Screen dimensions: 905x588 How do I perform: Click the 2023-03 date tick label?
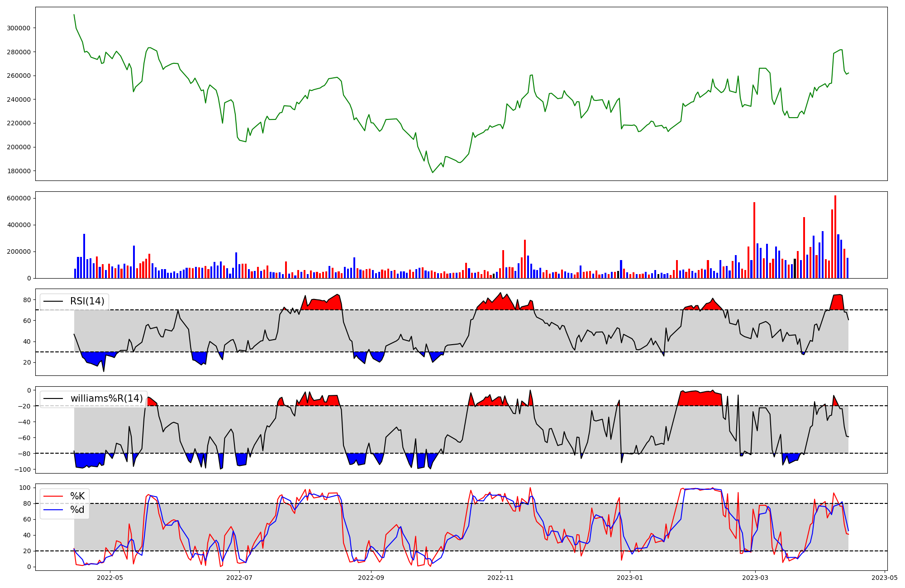755,578
